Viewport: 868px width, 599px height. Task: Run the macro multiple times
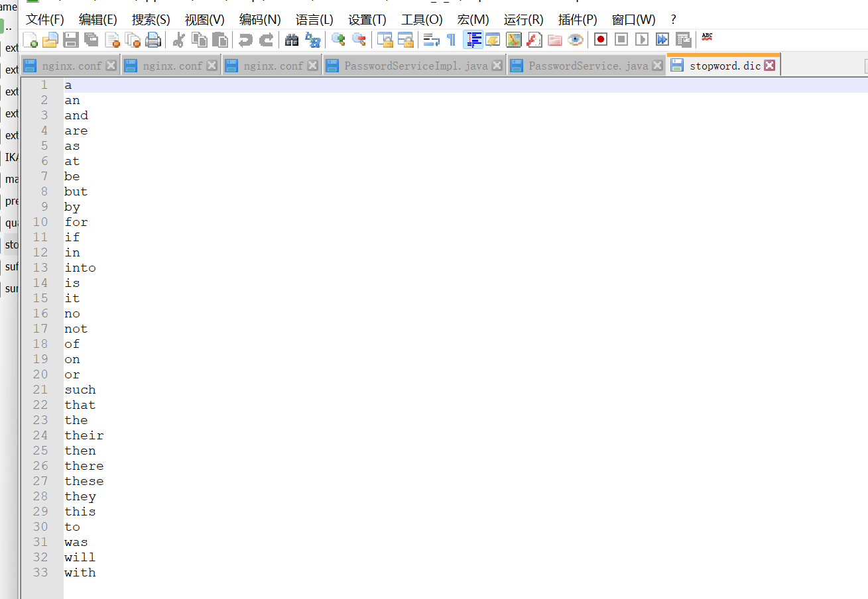[662, 40]
